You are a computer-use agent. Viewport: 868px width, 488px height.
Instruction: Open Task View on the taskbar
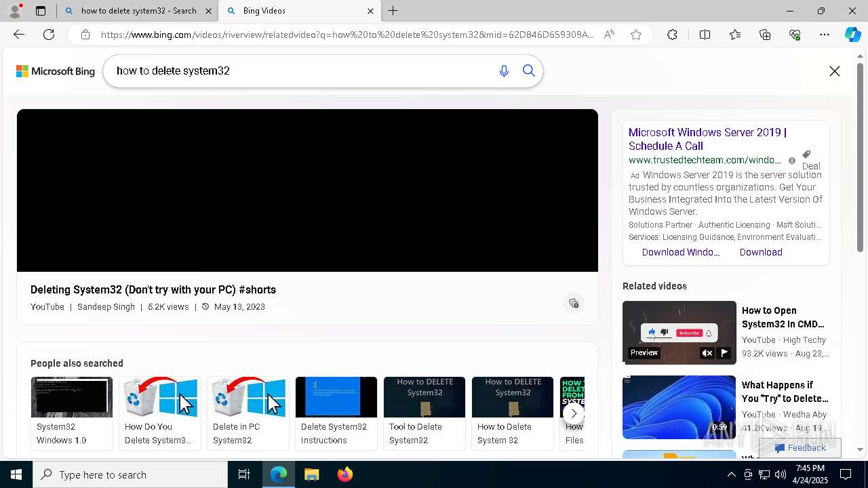pyautogui.click(x=244, y=474)
